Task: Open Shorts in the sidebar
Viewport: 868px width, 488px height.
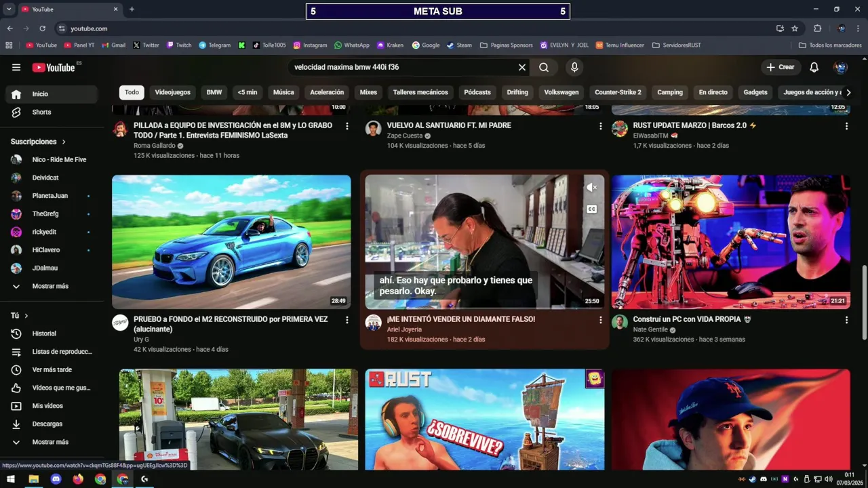Action: [52, 112]
